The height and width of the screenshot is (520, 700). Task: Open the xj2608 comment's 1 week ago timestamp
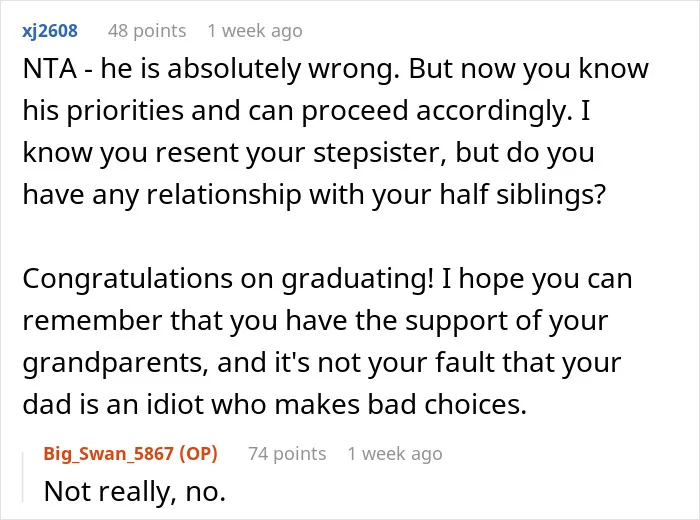[255, 31]
